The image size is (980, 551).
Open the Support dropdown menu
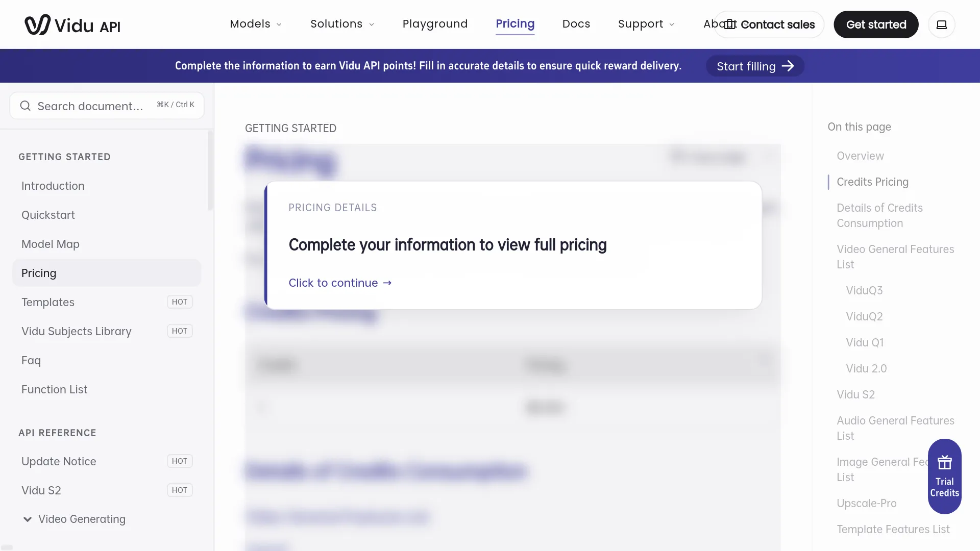tap(646, 24)
